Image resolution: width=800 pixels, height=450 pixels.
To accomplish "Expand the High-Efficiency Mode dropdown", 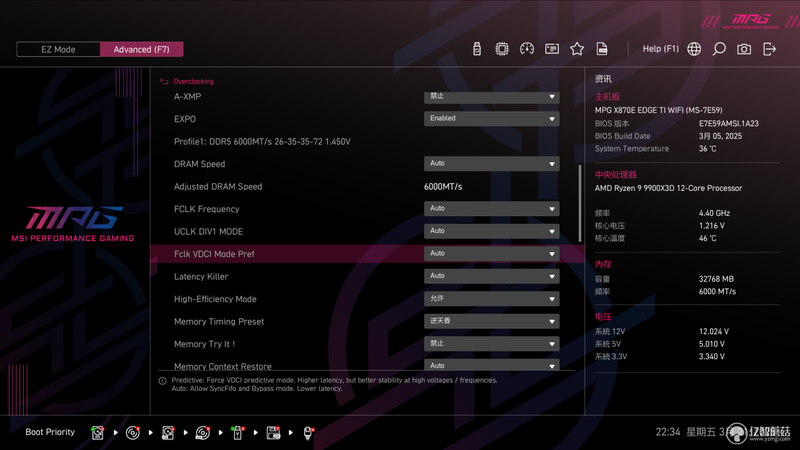I will click(491, 298).
